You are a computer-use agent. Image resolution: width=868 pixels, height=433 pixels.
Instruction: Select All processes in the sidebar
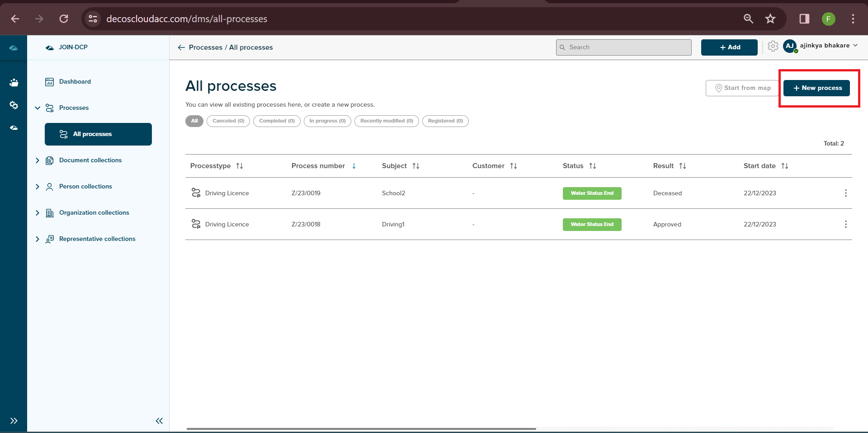point(98,134)
